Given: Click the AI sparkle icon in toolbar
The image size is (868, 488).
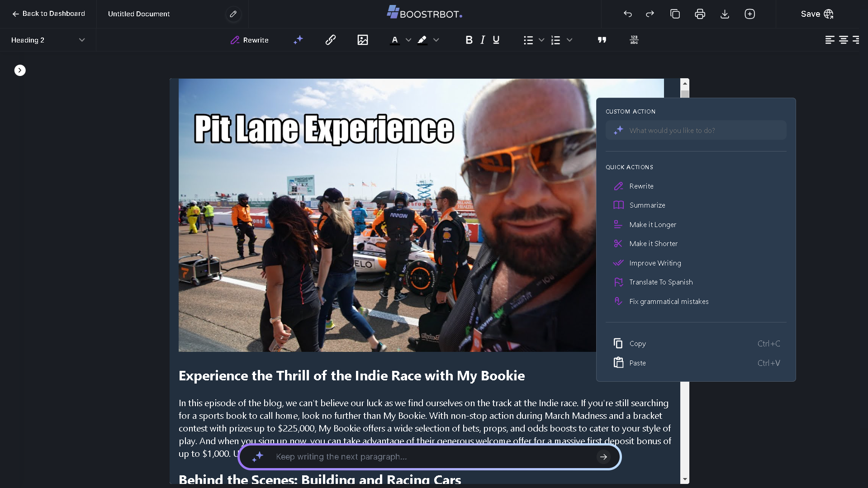Looking at the screenshot, I should click(298, 40).
